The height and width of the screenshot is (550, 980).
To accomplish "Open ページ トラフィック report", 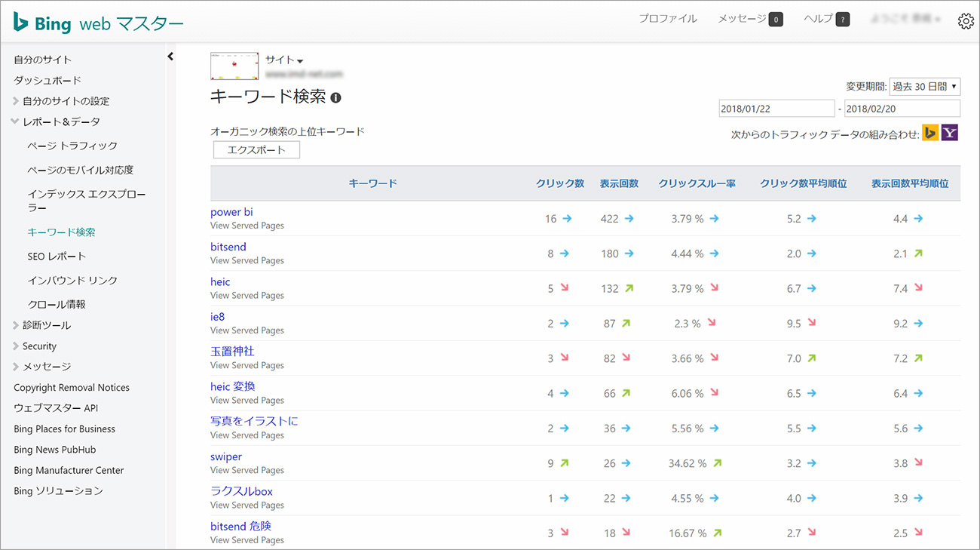I will tap(72, 146).
